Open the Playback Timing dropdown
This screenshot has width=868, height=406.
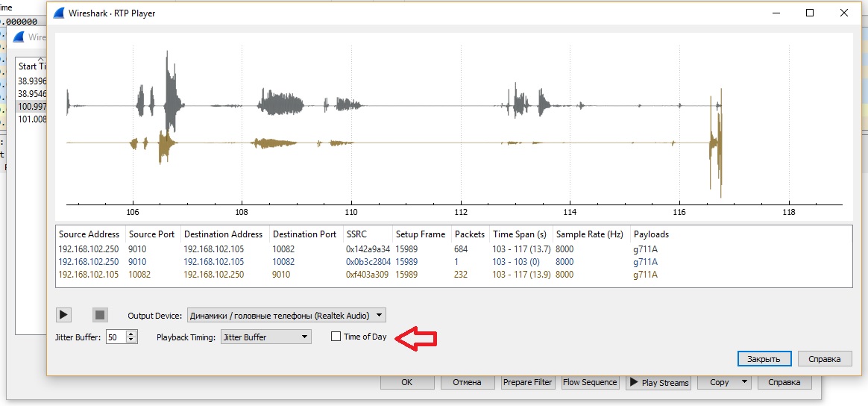[265, 337]
